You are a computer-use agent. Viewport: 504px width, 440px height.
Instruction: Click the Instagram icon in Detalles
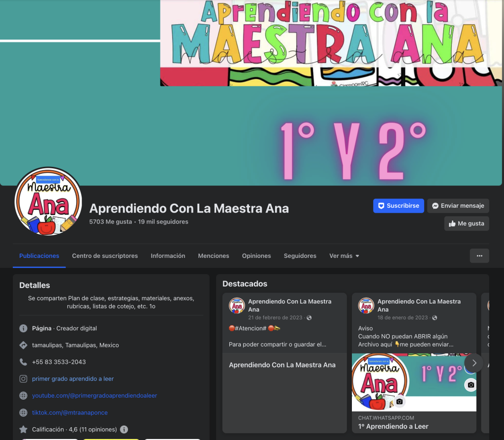tap(23, 378)
